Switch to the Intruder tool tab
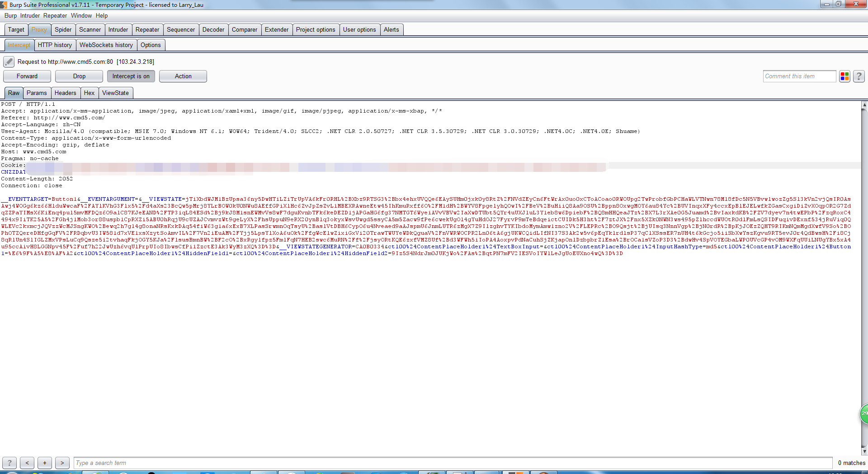The width and height of the screenshot is (868, 474). coord(118,29)
